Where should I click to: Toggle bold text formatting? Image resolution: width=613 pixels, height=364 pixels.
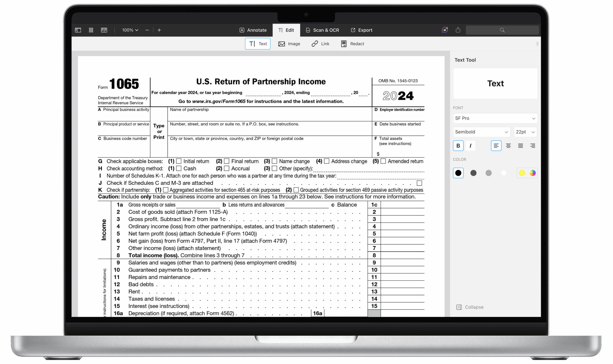click(458, 146)
